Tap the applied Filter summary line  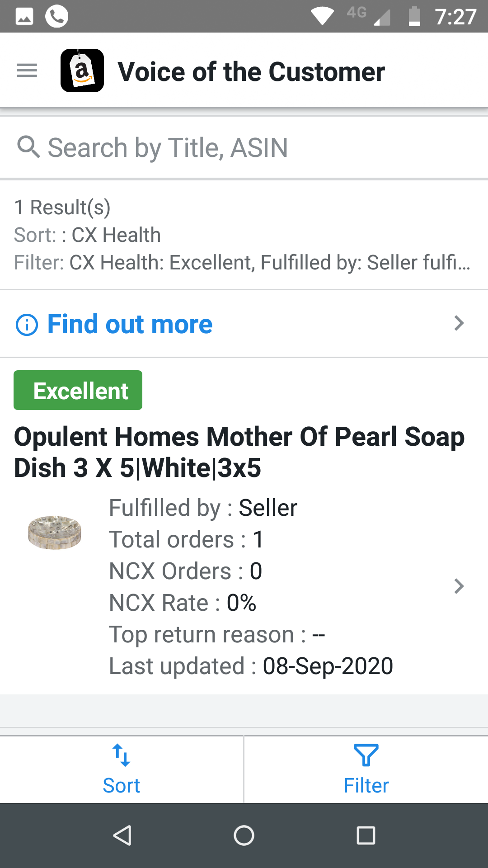242,262
